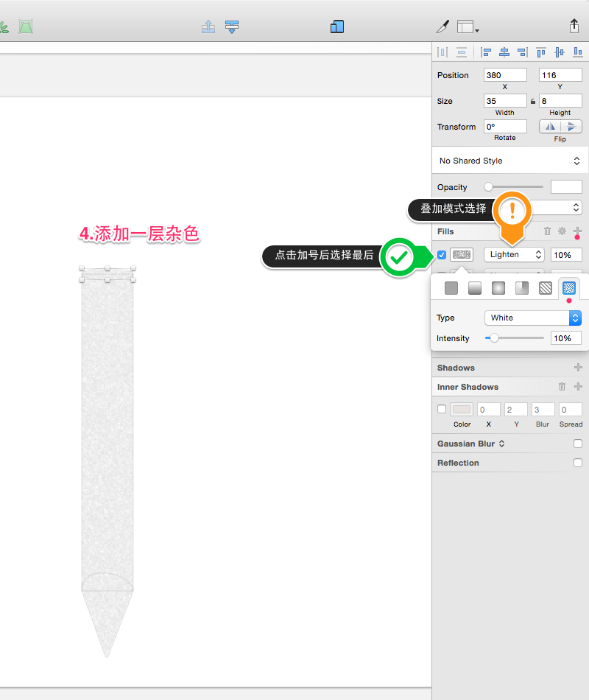This screenshot has height=700, width=589.
Task: Add a new inner shadow
Action: 578,387
